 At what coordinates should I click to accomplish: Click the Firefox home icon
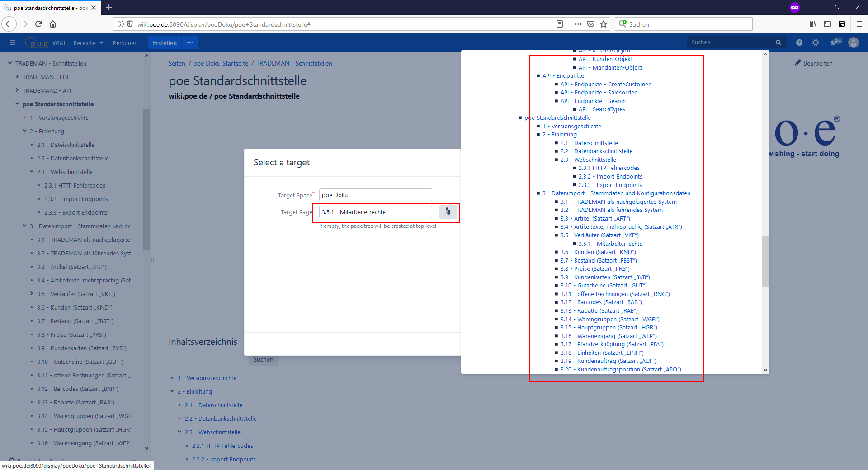pyautogui.click(x=53, y=24)
